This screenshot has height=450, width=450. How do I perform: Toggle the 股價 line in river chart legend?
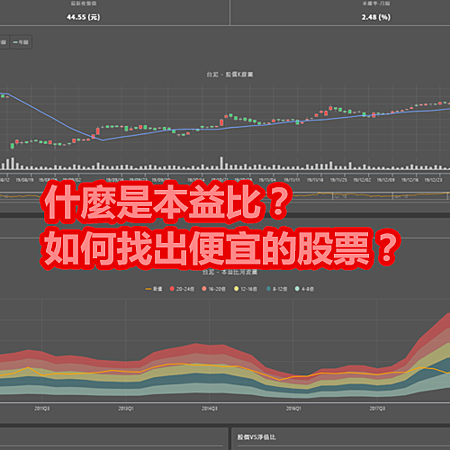tap(154, 289)
